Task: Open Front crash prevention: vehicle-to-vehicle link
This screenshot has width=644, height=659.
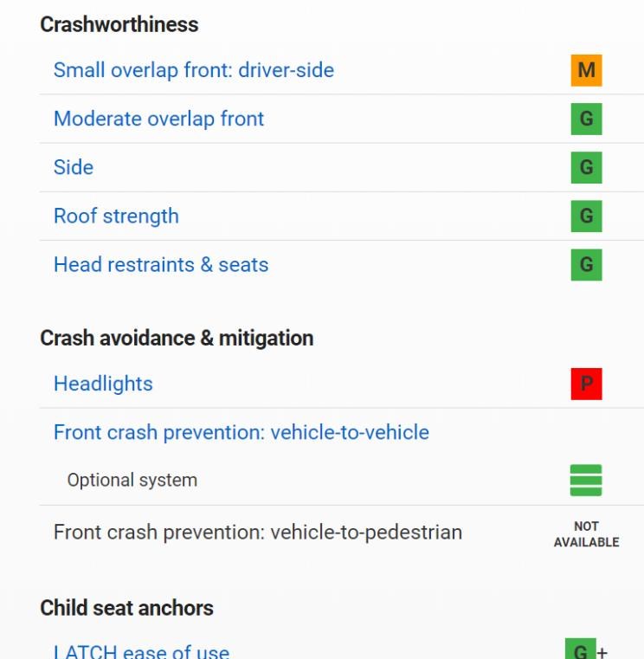Action: point(241,432)
